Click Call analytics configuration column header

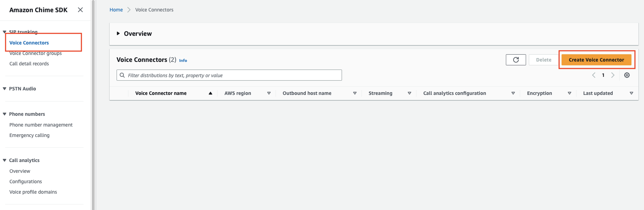(x=454, y=93)
